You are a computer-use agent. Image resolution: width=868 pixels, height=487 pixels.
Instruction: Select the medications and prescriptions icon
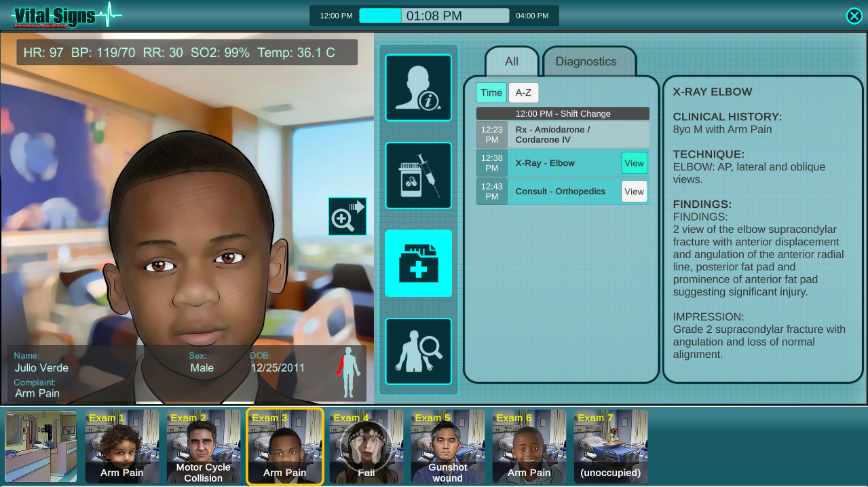(x=417, y=175)
